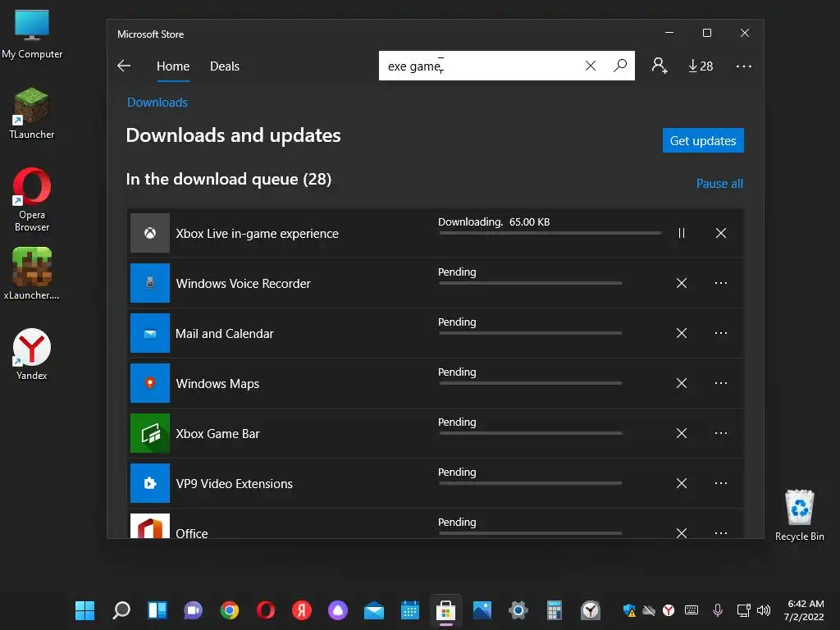
Task: Open the Photos app from the taskbar
Action: coord(482,610)
